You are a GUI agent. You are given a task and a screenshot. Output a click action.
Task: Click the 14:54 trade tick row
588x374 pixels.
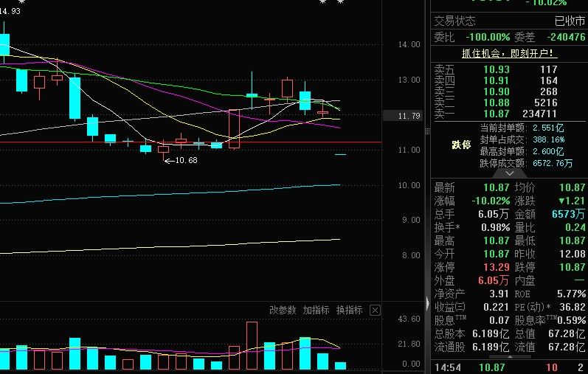point(509,367)
